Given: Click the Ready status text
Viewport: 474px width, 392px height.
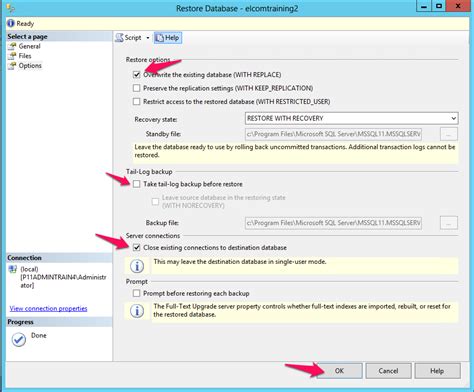Looking at the screenshot, I should pos(25,24).
